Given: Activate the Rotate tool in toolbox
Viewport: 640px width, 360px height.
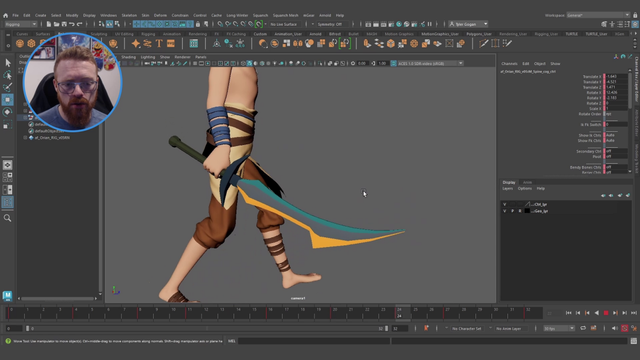Looking at the screenshot, I should click(x=8, y=112).
